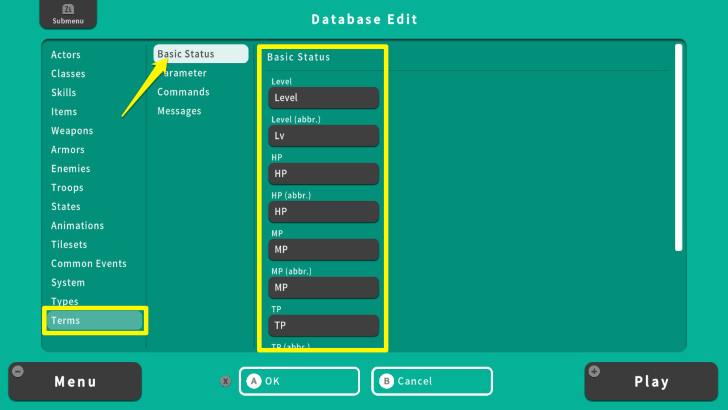Confirm with the OK button
The height and width of the screenshot is (410, 728).
coord(299,381)
